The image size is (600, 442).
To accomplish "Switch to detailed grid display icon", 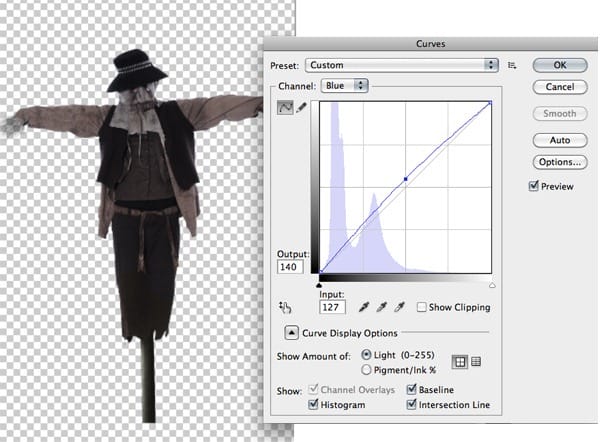I will pos(475,361).
